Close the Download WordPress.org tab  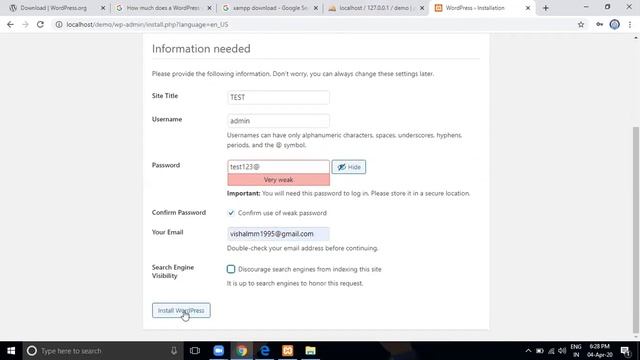[103, 8]
